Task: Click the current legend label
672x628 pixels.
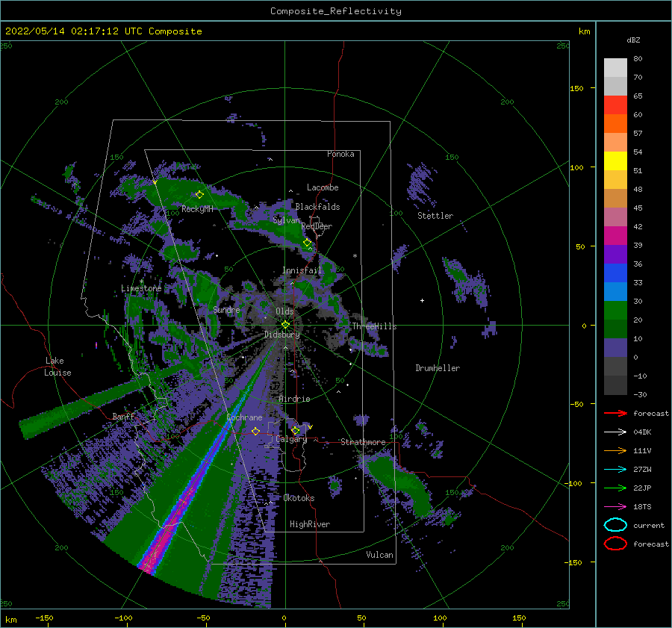Action: pyautogui.click(x=649, y=526)
